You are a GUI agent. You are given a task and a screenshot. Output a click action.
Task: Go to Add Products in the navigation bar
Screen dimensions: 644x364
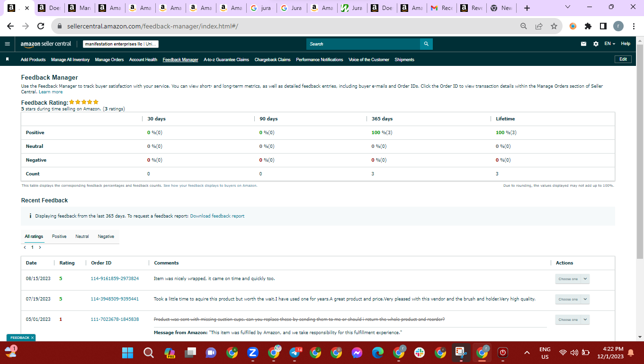(x=33, y=60)
